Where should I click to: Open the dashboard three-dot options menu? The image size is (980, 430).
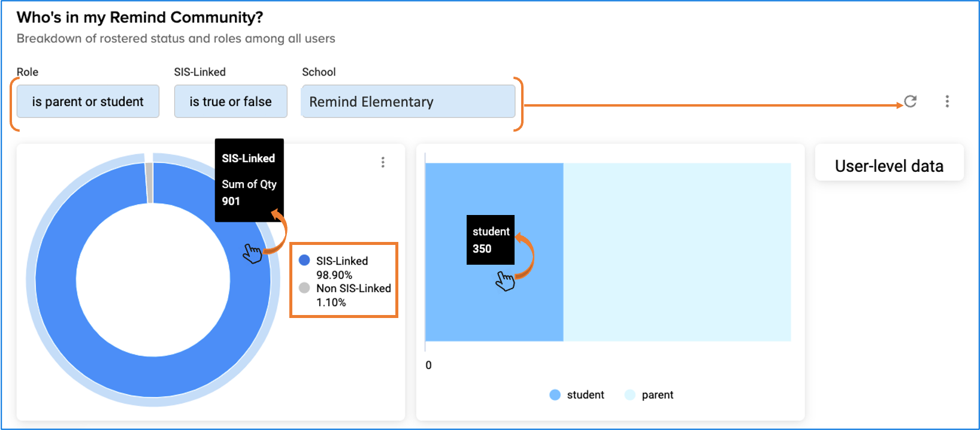947,101
